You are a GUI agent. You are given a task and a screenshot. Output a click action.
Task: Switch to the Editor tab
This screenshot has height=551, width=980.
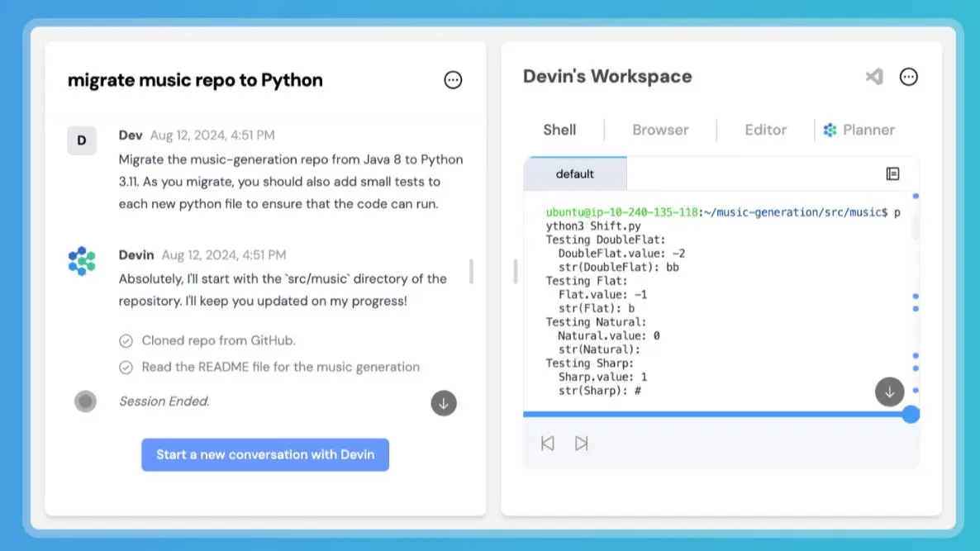click(x=766, y=130)
